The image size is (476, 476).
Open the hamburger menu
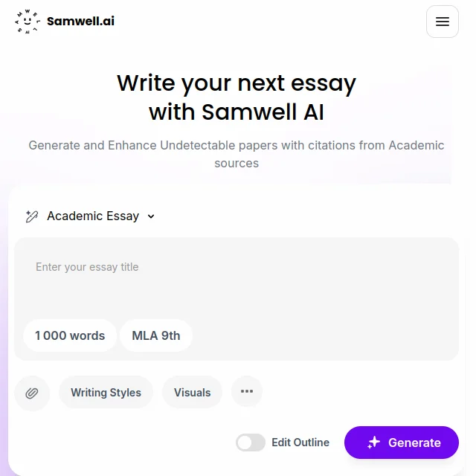443,22
